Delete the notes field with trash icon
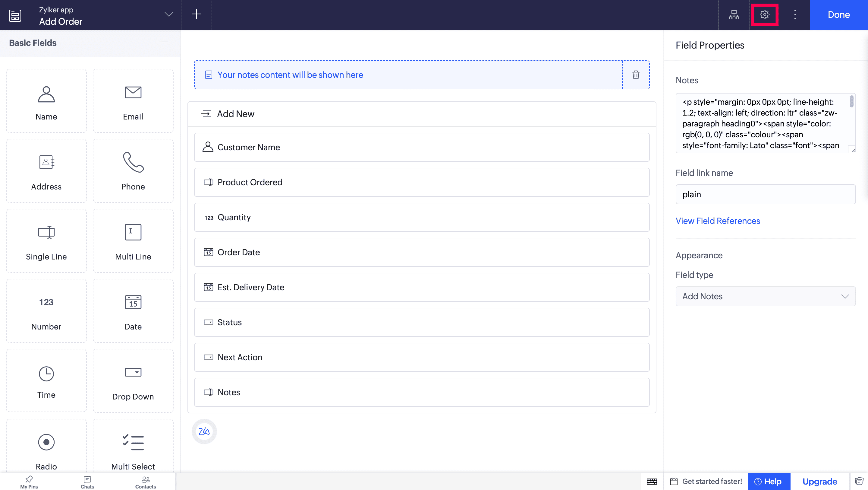The width and height of the screenshot is (868, 490). (x=636, y=75)
